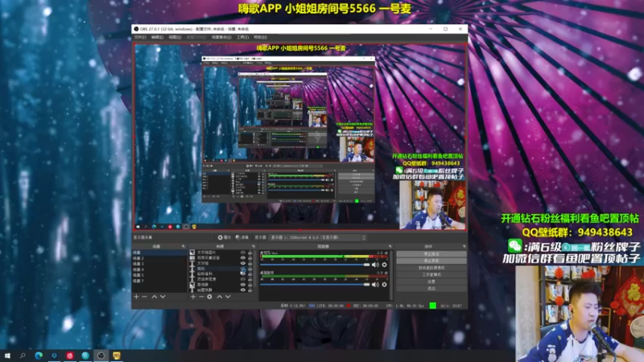Toggle eye icon of the 钻粉福利 source

(243, 274)
